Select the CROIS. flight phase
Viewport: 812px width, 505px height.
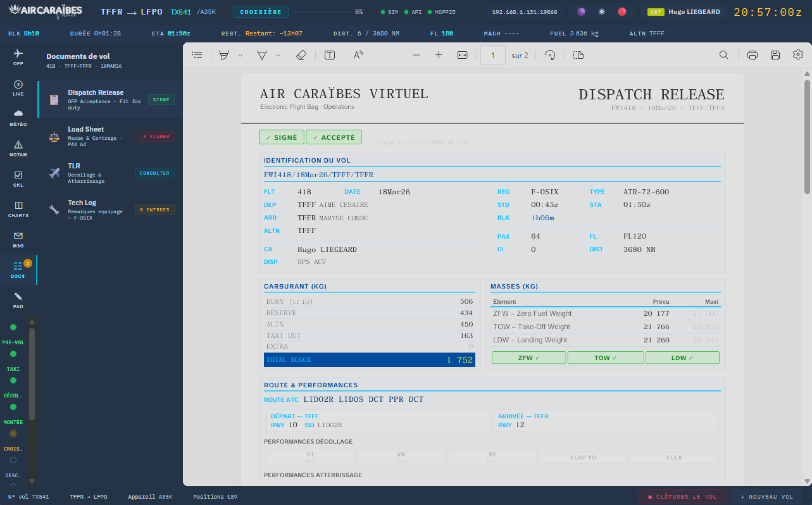coord(13,442)
